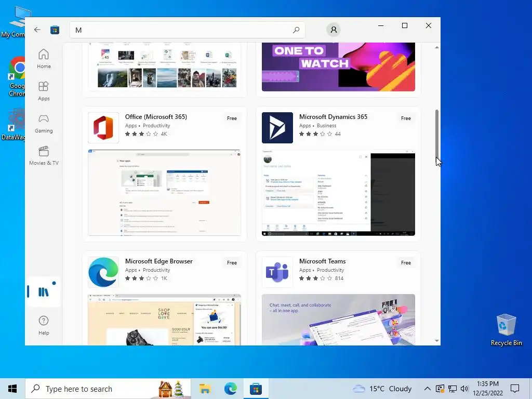The width and height of the screenshot is (532, 399).
Task: Open the user account profile icon
Action: coord(334,30)
